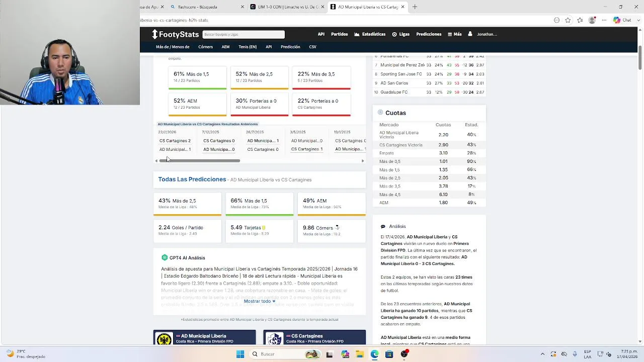Click the 2.20 odds for Municipal Liberia Victoria
Image resolution: width=644 pixels, height=362 pixels.
point(443,135)
